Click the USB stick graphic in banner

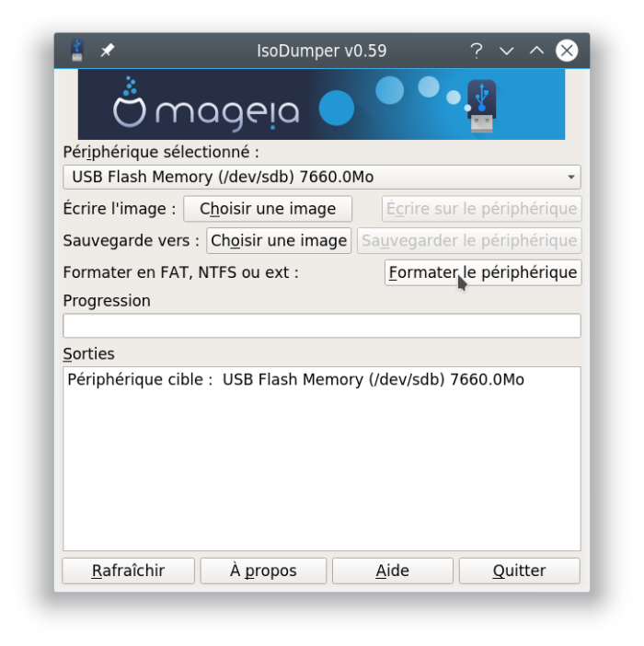pyautogui.click(x=481, y=106)
